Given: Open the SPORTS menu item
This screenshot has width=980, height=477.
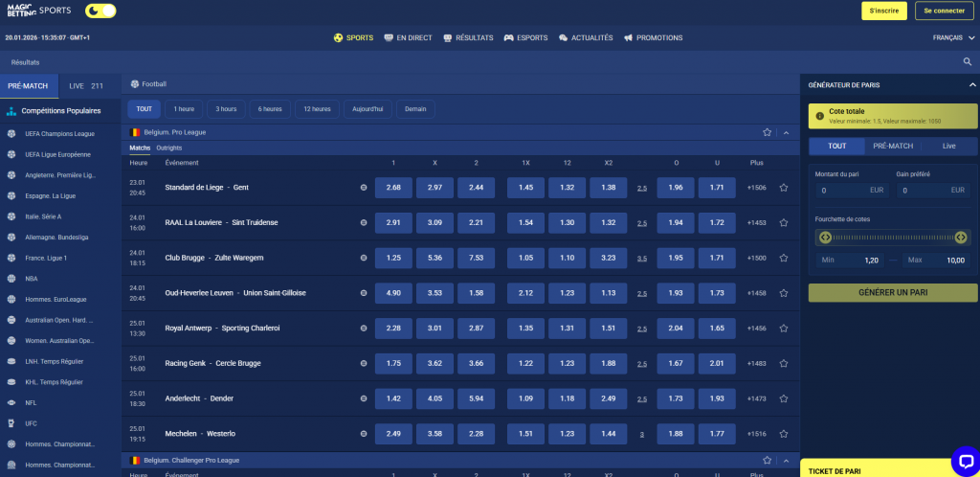Looking at the screenshot, I should coord(354,37).
